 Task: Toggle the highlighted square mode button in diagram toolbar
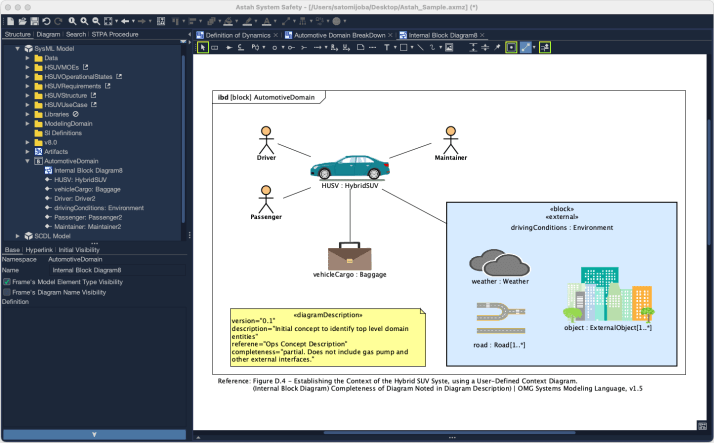[x=511, y=47]
